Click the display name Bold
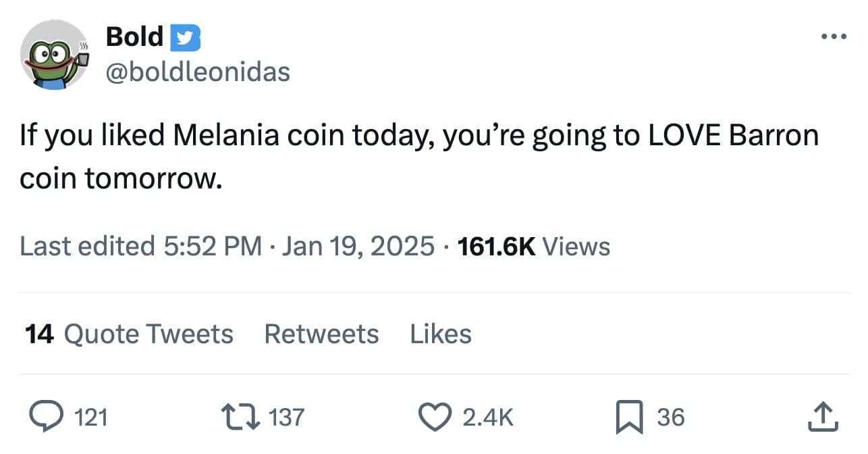Screen dimensions: 868x454 tap(134, 36)
